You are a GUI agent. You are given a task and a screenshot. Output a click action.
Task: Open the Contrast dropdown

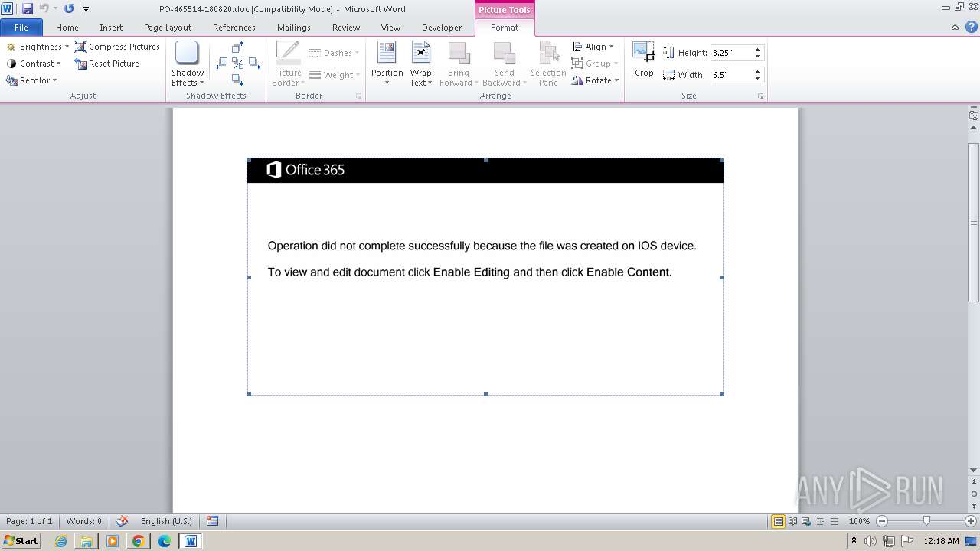point(34,64)
